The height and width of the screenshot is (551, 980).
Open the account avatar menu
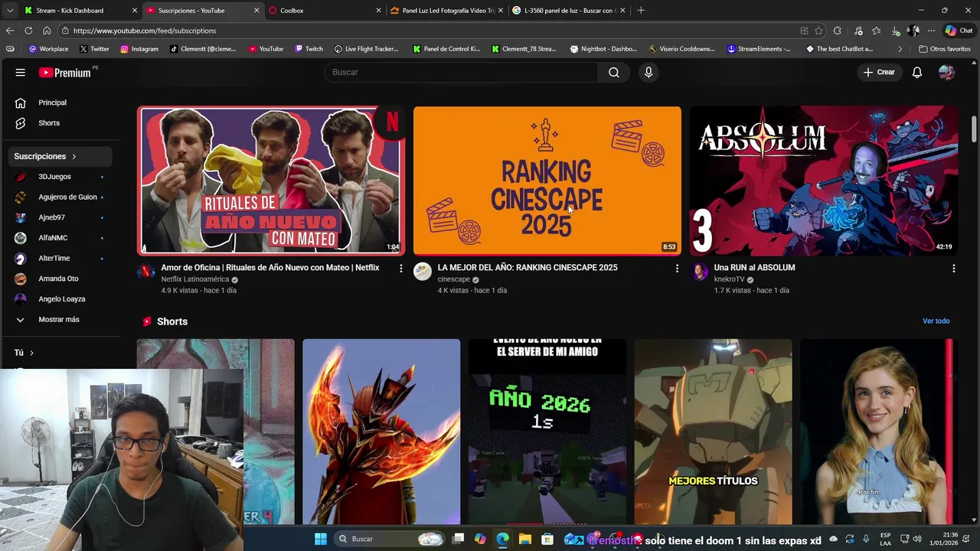946,72
